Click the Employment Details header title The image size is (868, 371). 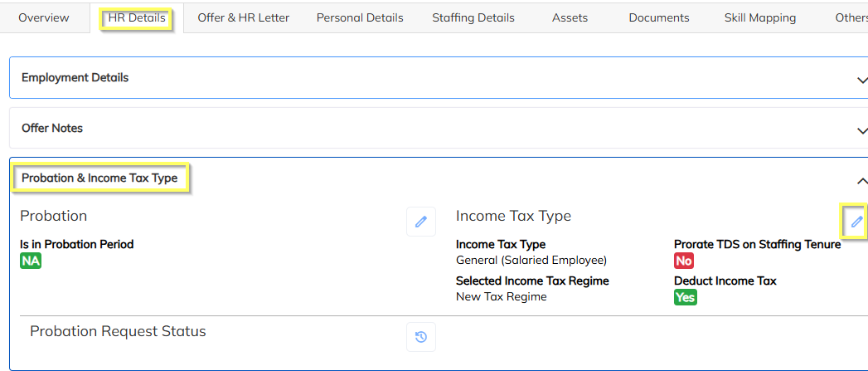point(75,78)
